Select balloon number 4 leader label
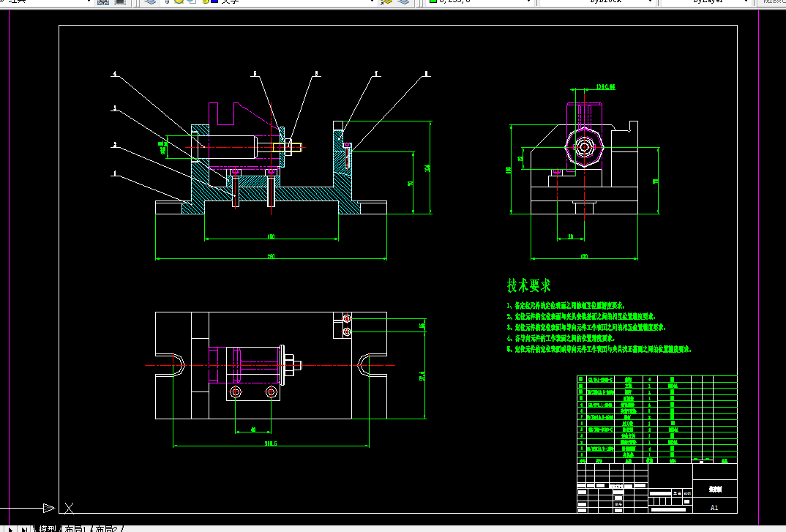Image resolution: width=786 pixels, height=532 pixels. pos(115,74)
